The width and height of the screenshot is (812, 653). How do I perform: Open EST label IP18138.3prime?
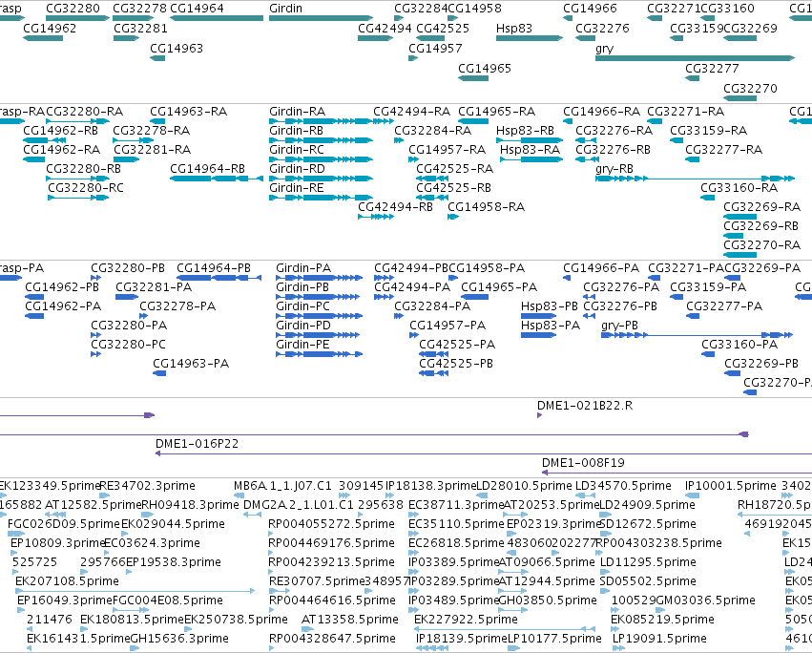[x=430, y=486]
